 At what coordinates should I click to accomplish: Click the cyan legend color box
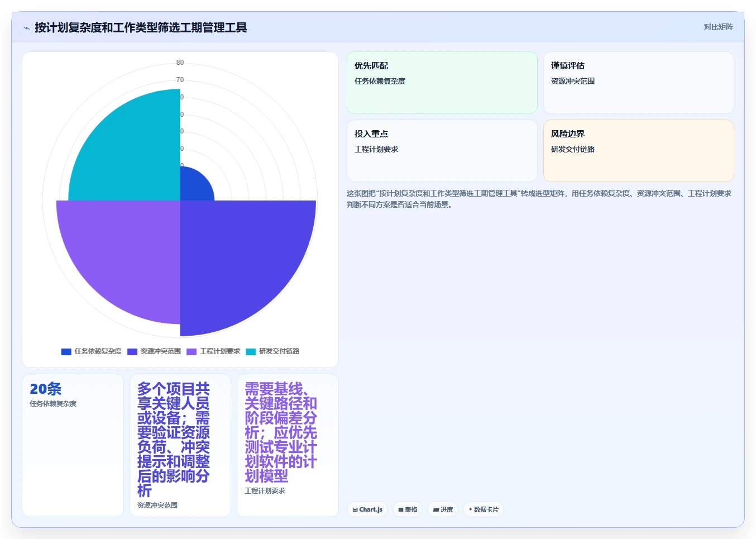click(251, 351)
